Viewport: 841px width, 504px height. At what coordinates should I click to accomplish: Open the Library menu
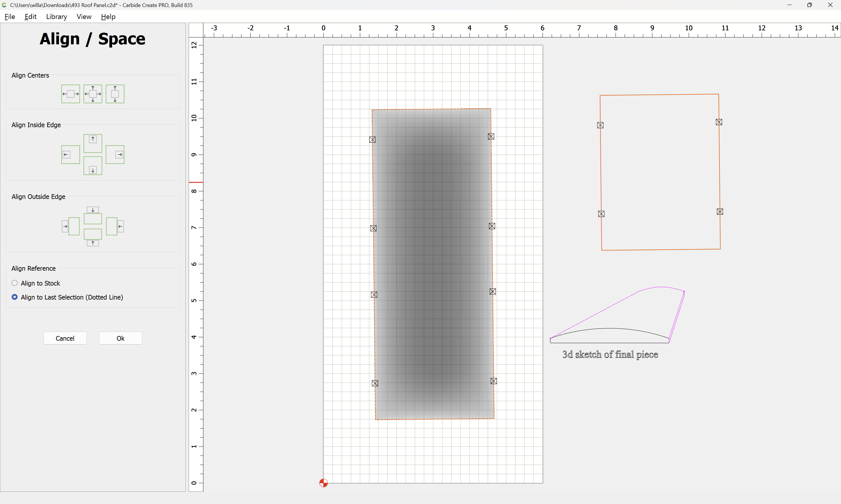[x=56, y=16]
